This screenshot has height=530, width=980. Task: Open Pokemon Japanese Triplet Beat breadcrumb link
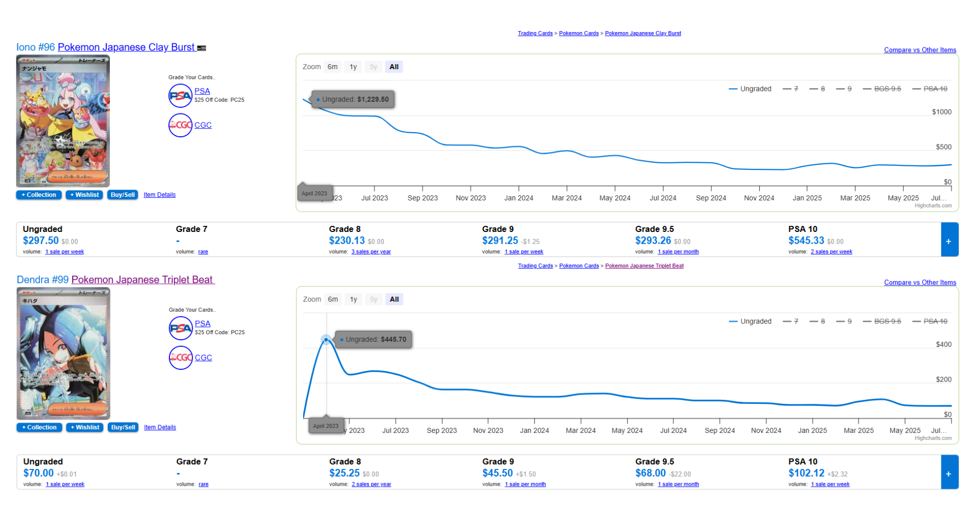tap(644, 266)
